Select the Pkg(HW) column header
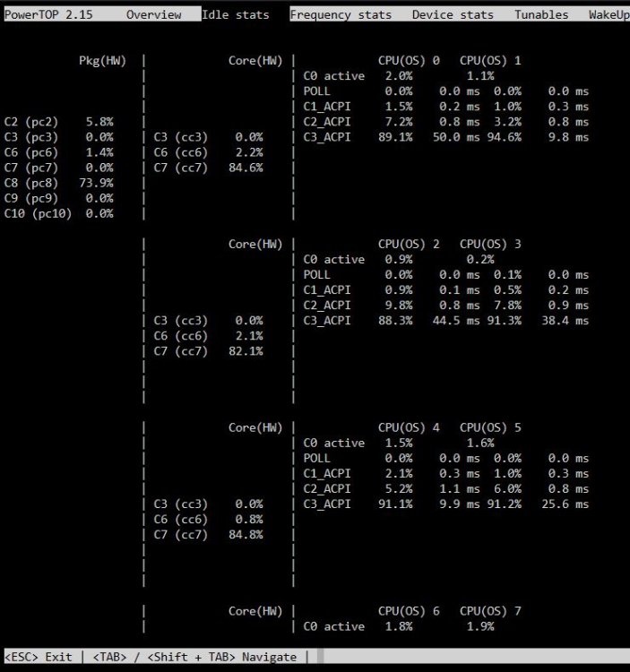 click(102, 60)
